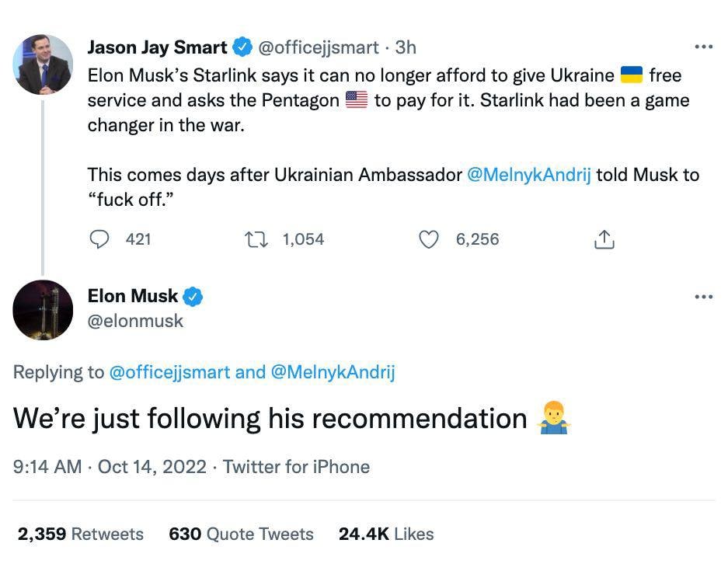Open more options on Elon Musk's tweet
The height and width of the screenshot is (564, 728).
pyautogui.click(x=703, y=297)
